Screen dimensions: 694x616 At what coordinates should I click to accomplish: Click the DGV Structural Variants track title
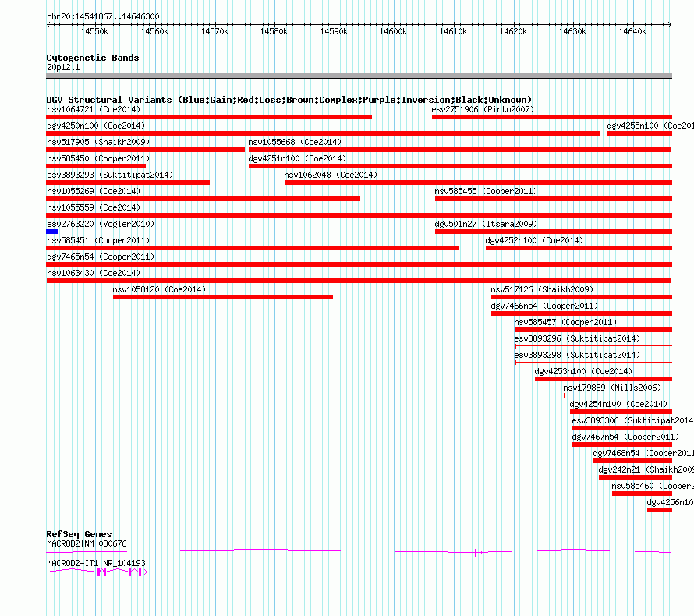(x=289, y=100)
